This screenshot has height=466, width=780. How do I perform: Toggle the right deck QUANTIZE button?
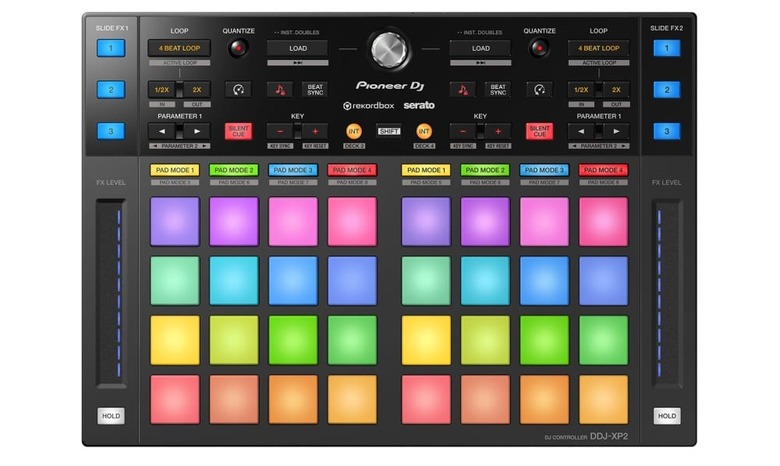[539, 48]
